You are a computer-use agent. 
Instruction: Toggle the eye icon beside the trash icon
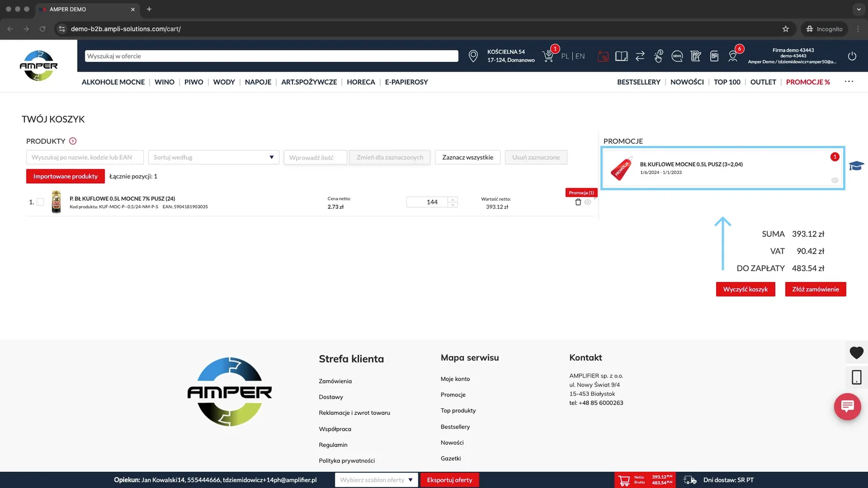click(x=588, y=202)
